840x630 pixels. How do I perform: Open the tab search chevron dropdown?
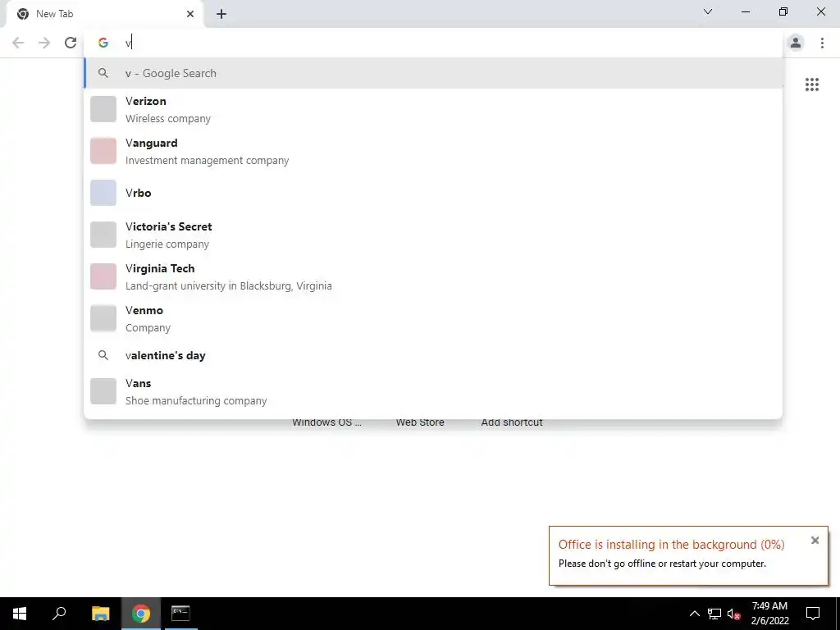[x=708, y=11]
